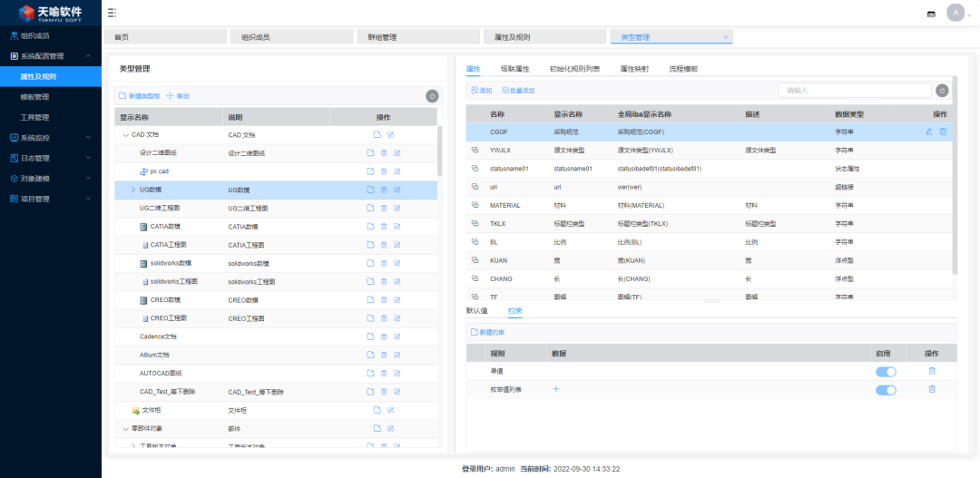Edit the CGGF attribute with pencil icon
This screenshot has height=478, width=980.
click(929, 132)
